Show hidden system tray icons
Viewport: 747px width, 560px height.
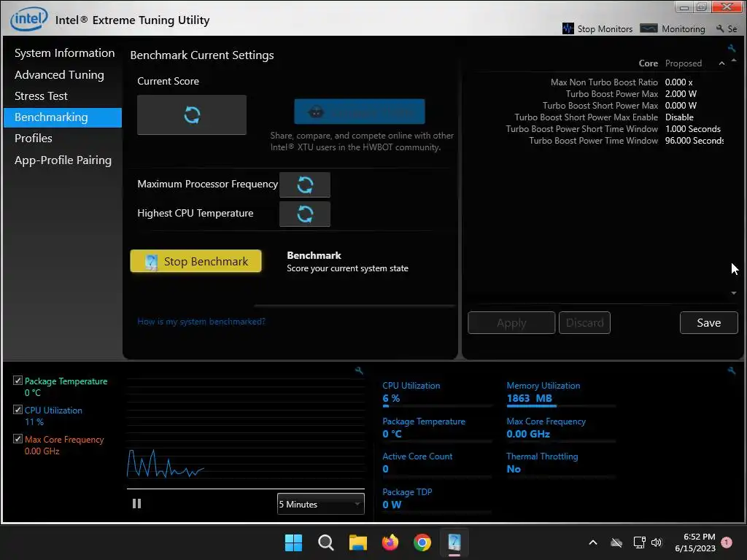pos(593,542)
